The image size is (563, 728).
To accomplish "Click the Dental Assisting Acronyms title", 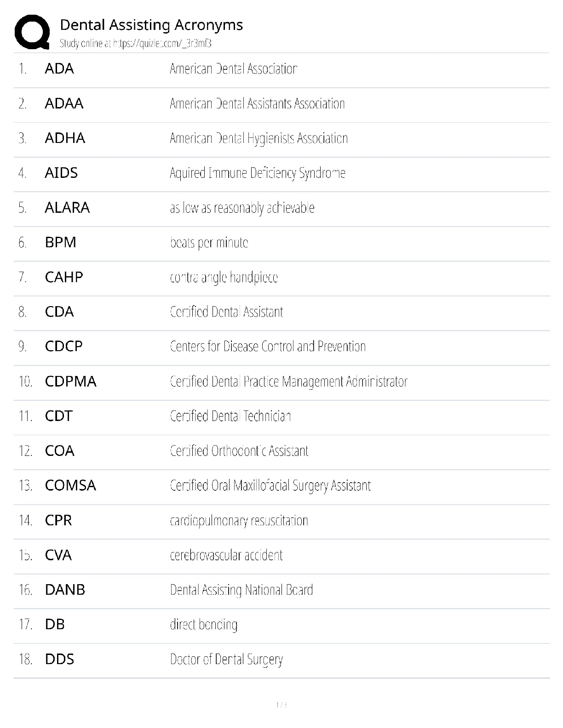I will coord(151,25).
